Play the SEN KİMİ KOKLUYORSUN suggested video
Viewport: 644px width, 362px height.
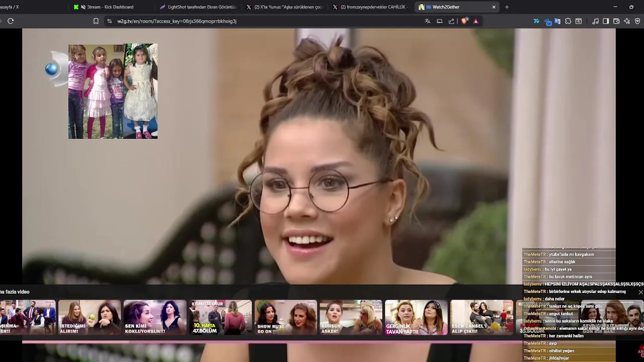point(155,317)
